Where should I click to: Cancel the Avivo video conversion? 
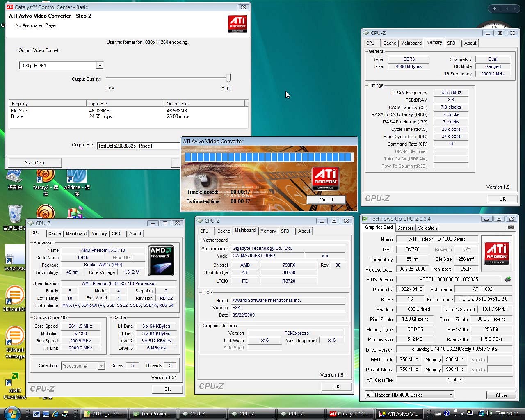326,200
